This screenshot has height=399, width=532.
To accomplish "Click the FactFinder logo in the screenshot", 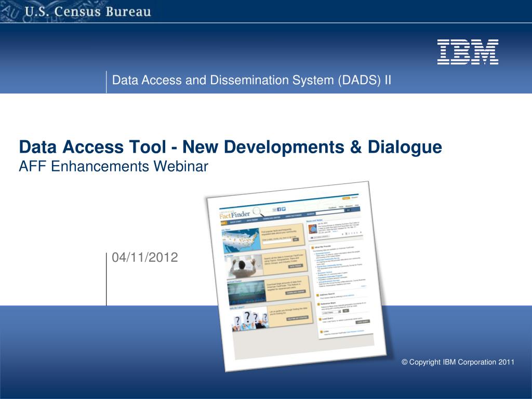I will coord(235,215).
